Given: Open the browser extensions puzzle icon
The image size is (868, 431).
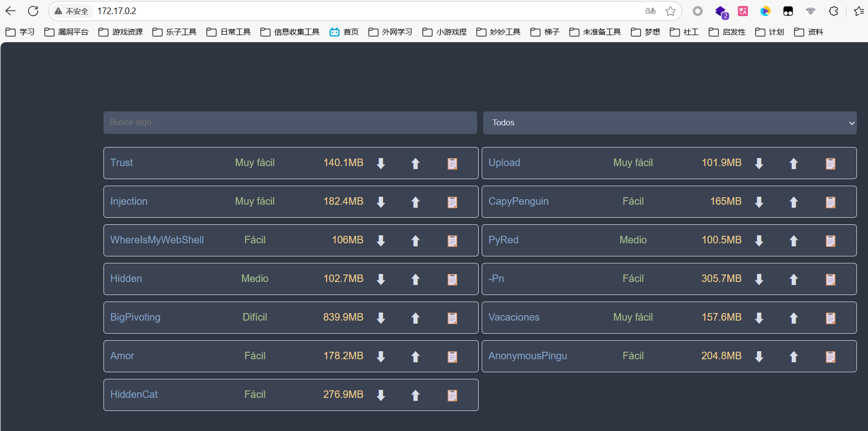Looking at the screenshot, I should (x=834, y=11).
